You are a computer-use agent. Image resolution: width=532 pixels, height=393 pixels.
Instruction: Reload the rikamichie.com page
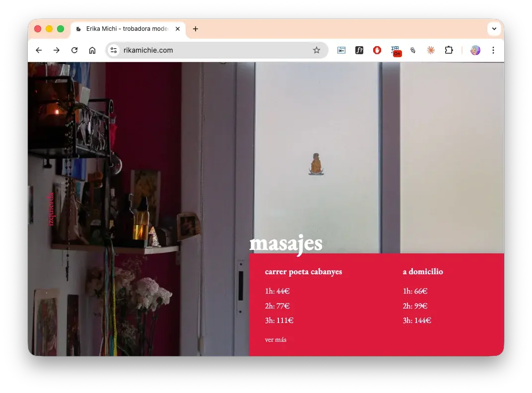coord(74,50)
